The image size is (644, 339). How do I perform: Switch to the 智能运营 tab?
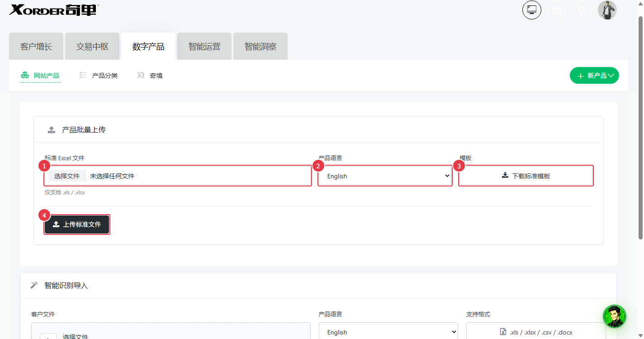coord(204,46)
